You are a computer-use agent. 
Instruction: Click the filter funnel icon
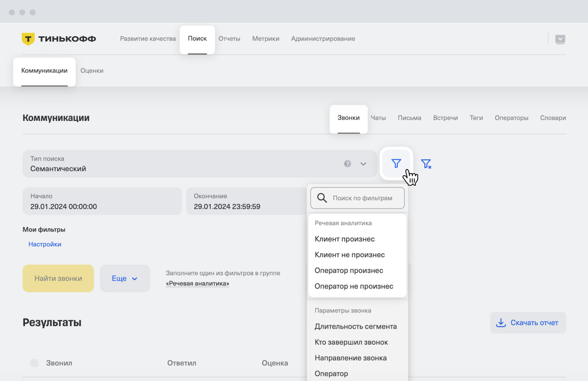(x=396, y=163)
